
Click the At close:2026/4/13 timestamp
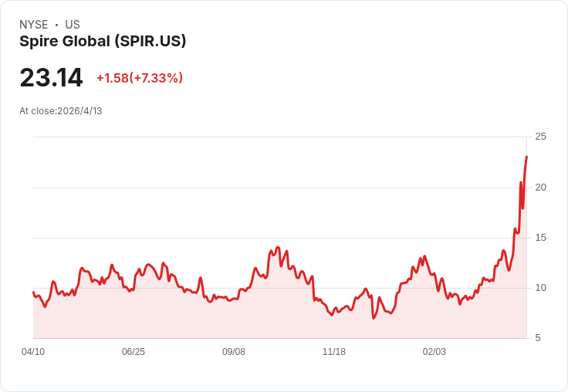61,111
